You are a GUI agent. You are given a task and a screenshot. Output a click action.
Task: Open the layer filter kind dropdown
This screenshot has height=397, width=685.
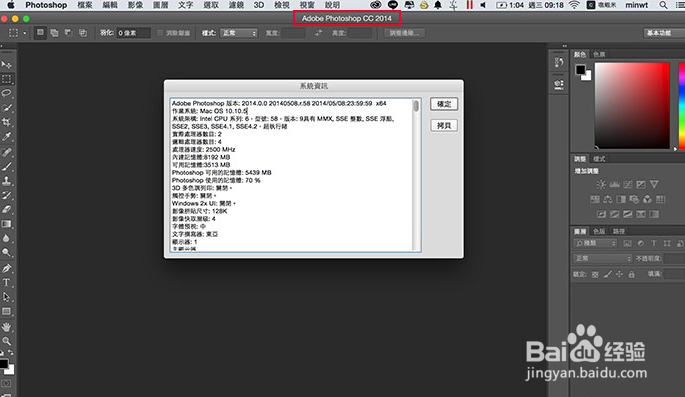595,243
